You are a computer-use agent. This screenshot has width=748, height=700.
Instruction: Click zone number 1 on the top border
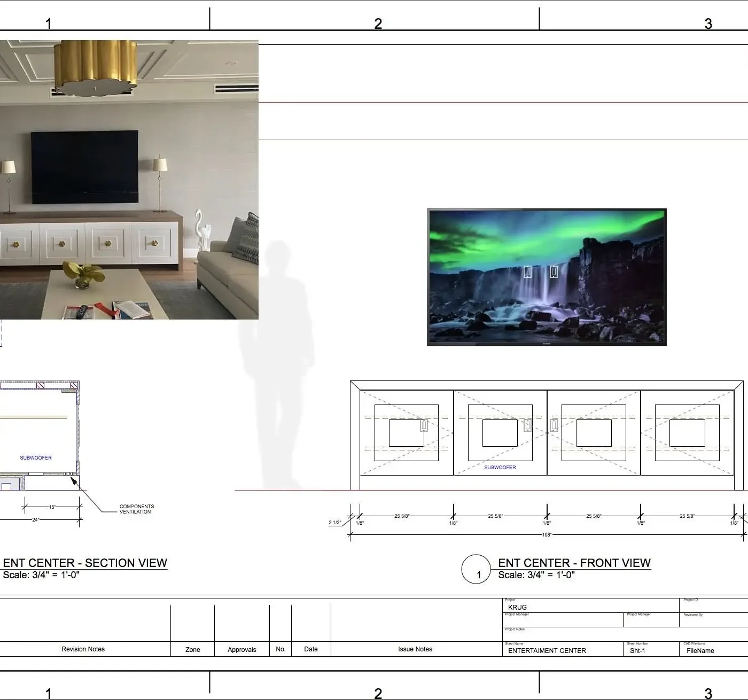pyautogui.click(x=49, y=24)
